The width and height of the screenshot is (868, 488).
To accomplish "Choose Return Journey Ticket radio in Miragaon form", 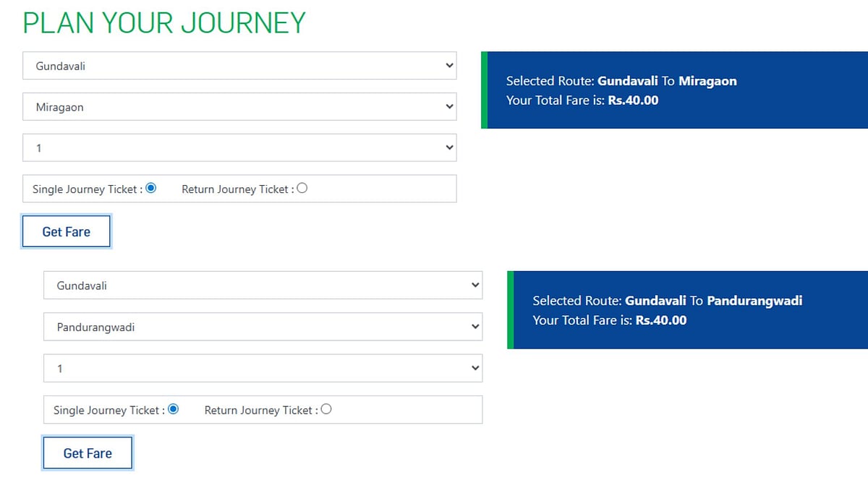I will pyautogui.click(x=302, y=188).
